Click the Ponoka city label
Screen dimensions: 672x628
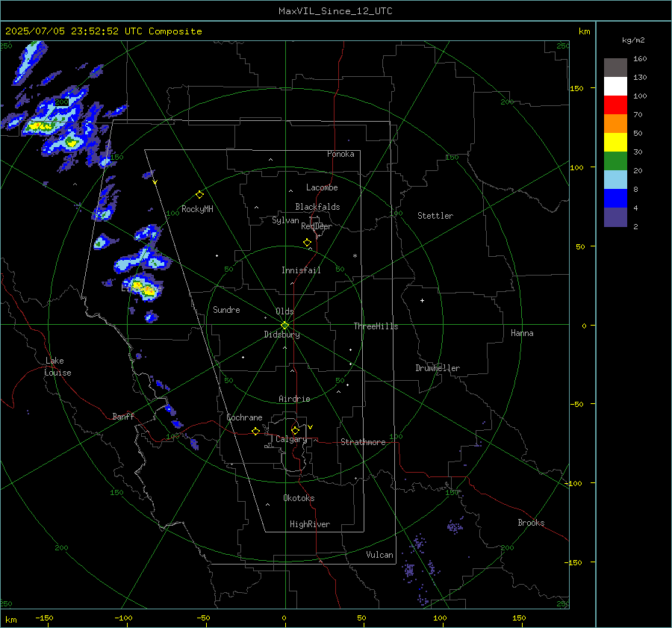340,154
